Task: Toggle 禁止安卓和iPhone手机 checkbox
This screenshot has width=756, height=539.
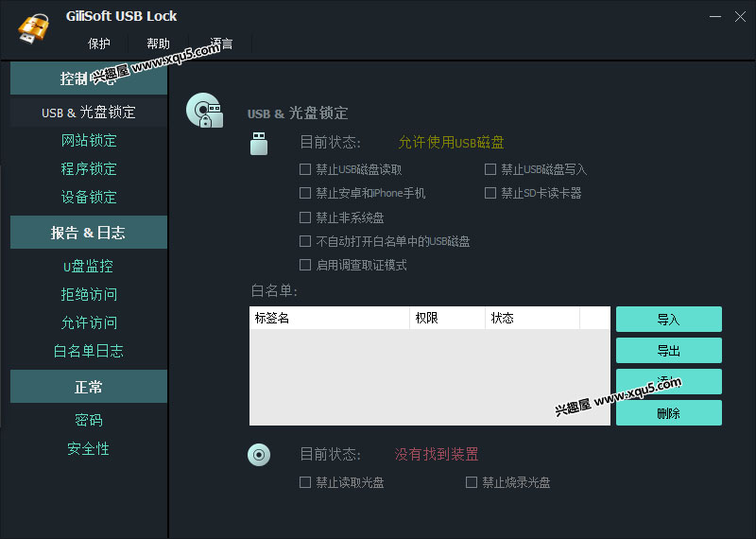Action: coord(304,193)
